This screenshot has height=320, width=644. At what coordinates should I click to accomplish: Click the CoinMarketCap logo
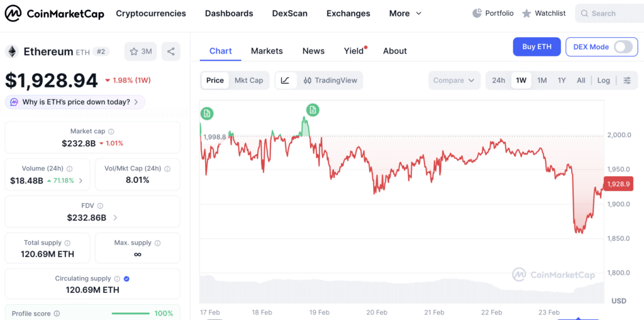(54, 14)
